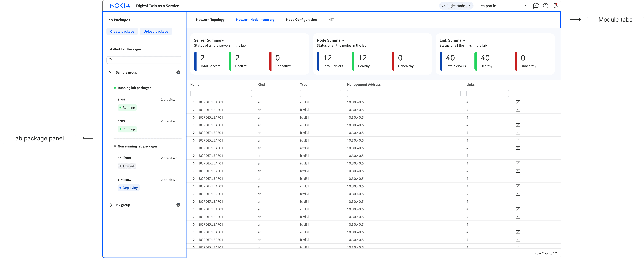
Task: Open terminal icon for first BORDERLEAF01 row
Action: click(518, 102)
